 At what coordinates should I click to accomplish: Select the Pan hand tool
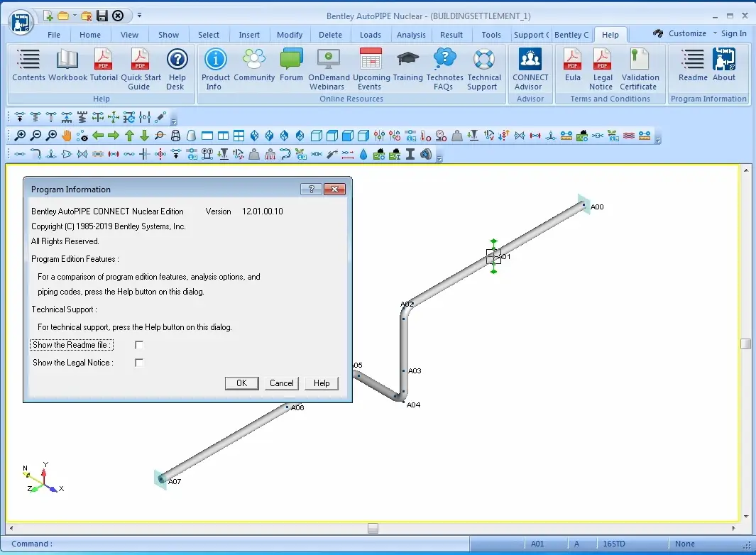point(67,136)
